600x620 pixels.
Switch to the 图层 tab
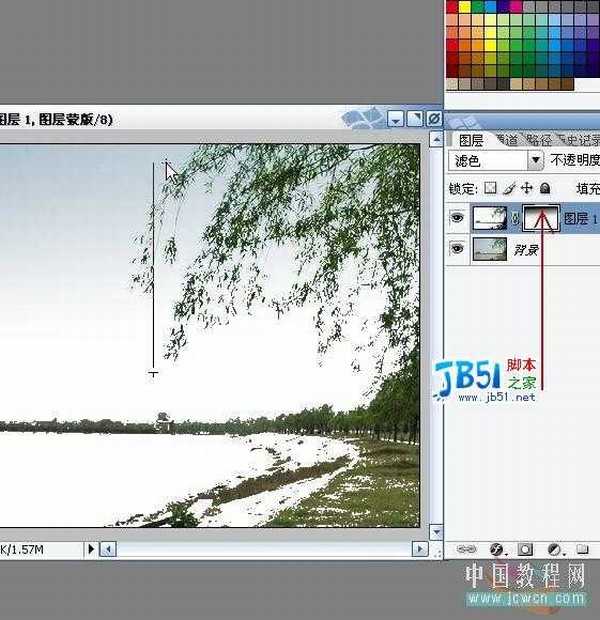(x=471, y=140)
